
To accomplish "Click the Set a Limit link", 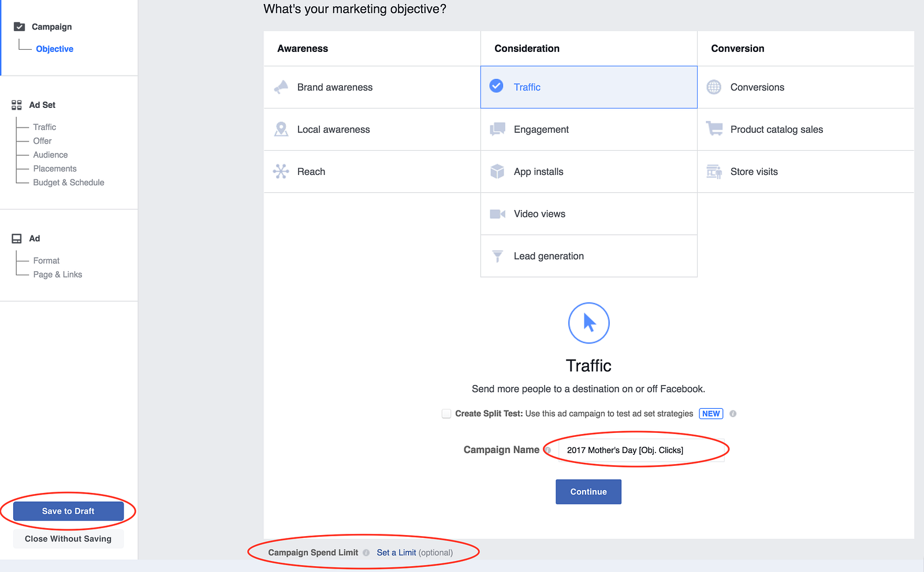I will (396, 552).
